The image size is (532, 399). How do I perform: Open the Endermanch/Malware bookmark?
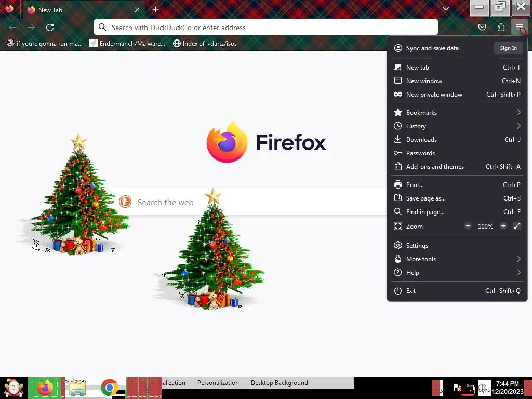[x=128, y=44]
